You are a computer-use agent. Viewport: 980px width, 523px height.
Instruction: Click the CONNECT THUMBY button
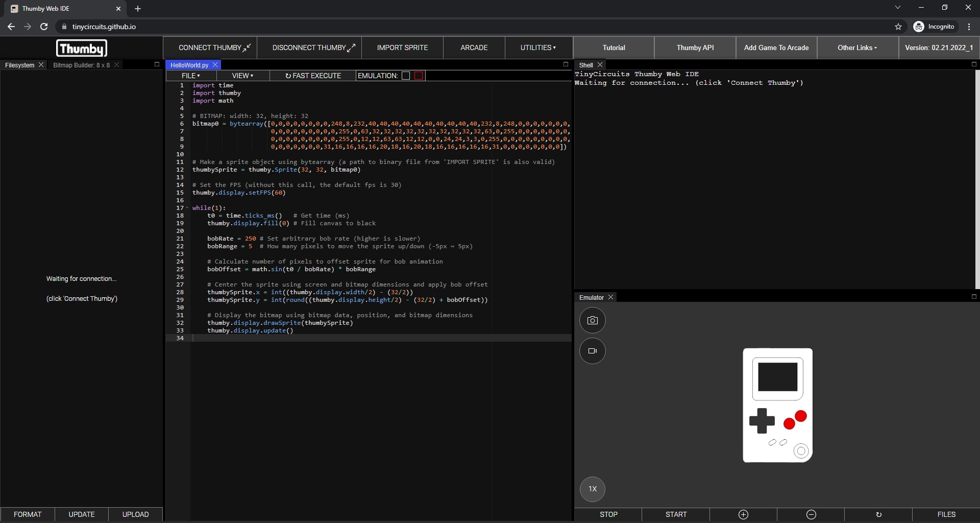(x=214, y=47)
